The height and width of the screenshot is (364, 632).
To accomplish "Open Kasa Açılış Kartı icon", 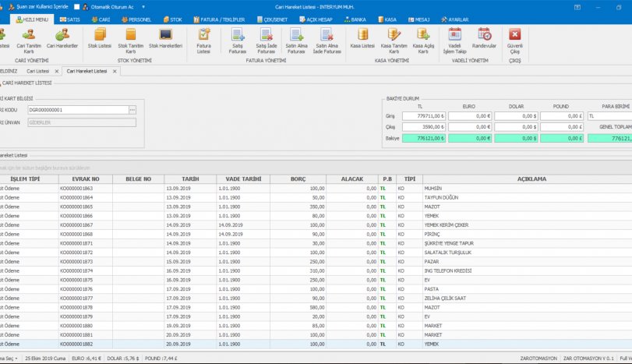I will click(x=423, y=41).
